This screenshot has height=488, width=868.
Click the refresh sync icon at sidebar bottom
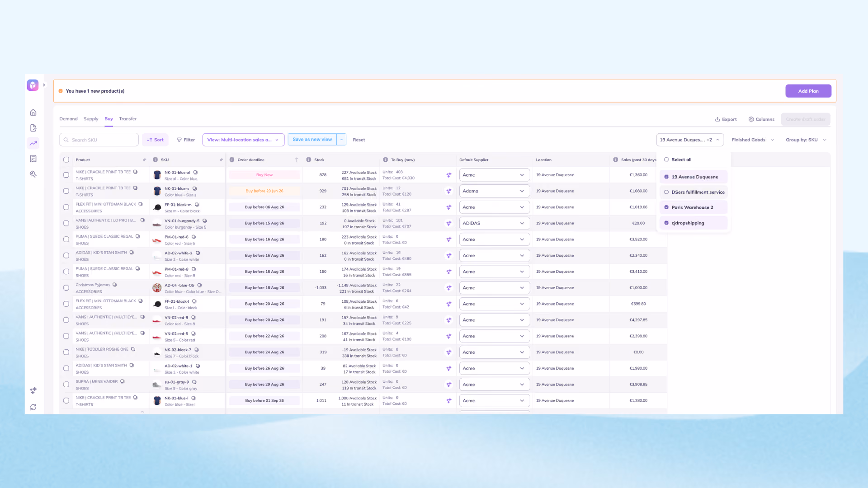tap(33, 408)
